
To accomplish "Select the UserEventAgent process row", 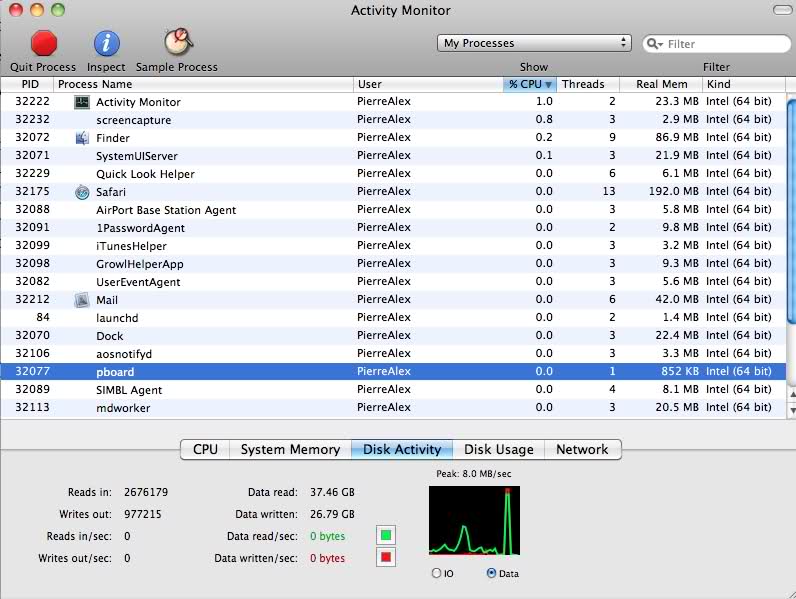I will (x=393, y=282).
